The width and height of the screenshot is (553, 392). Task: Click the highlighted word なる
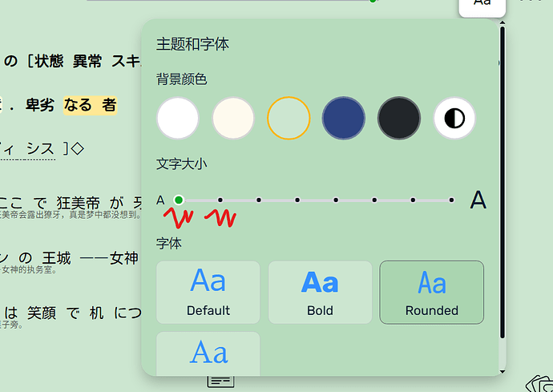[x=79, y=104]
